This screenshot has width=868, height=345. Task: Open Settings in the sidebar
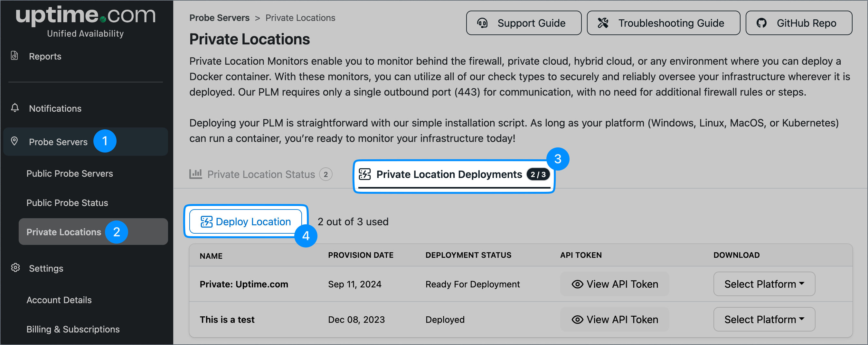click(x=46, y=268)
